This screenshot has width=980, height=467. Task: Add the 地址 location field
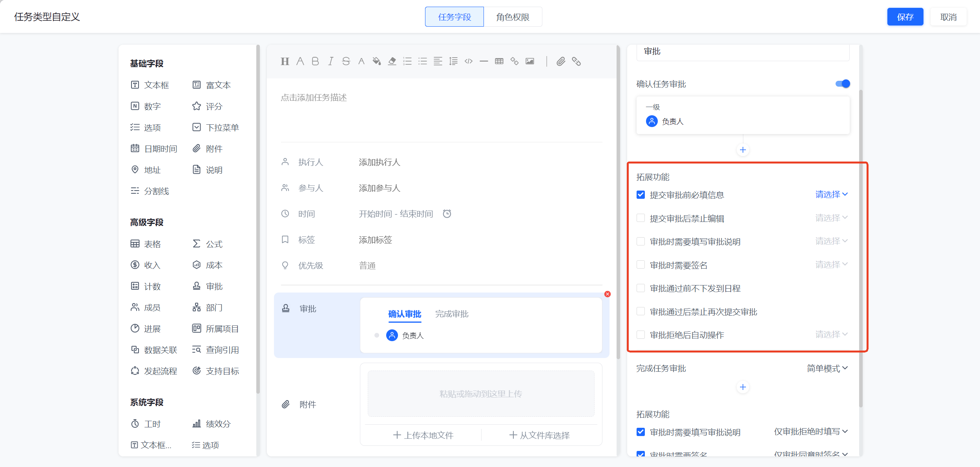(146, 170)
